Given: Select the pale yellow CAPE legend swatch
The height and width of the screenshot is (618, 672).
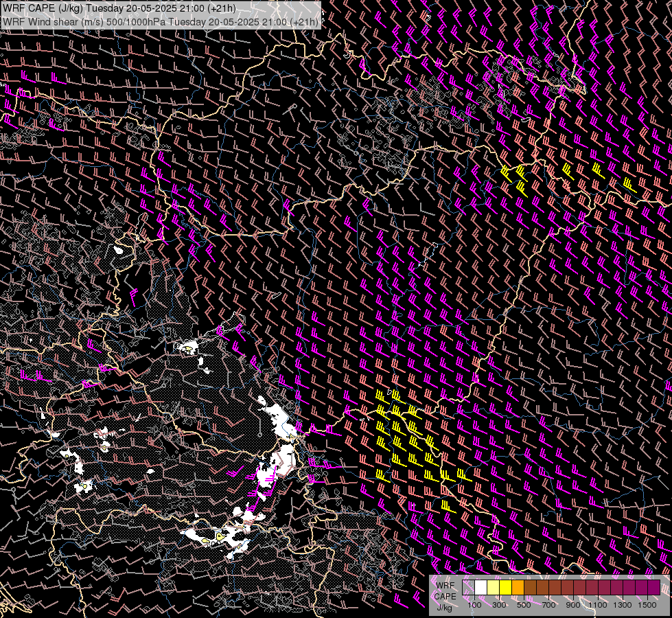Looking at the screenshot, I should pos(494,587).
